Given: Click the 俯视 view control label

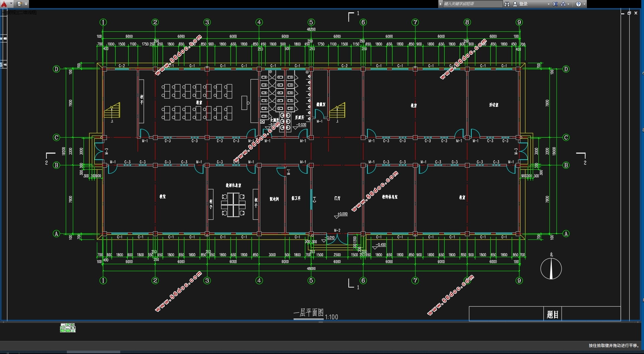Looking at the screenshot, I should [x=12, y=13].
